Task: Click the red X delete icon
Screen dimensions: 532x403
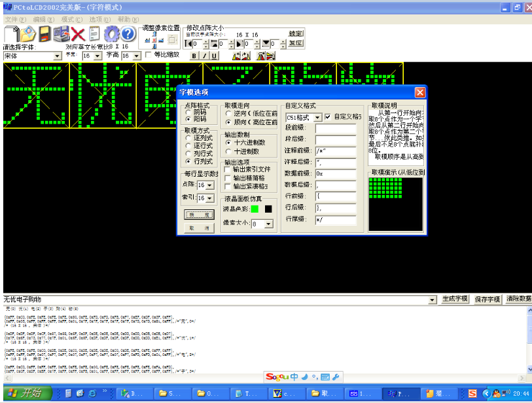Action: pyautogui.click(x=78, y=34)
